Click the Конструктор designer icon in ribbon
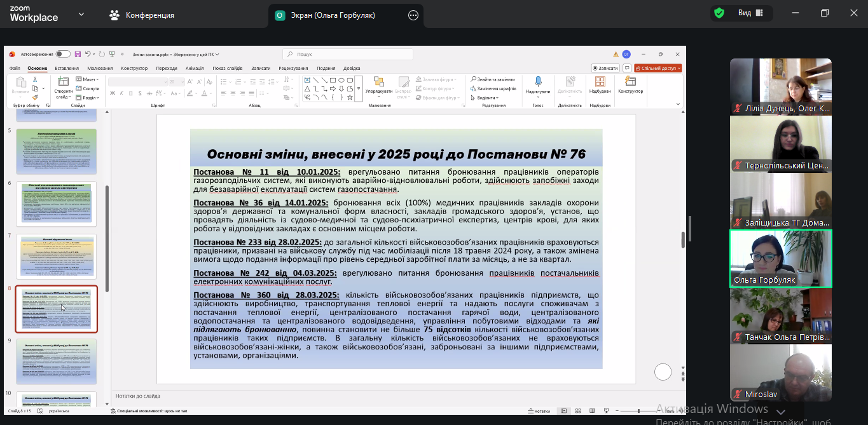The width and height of the screenshot is (868, 425). [630, 81]
